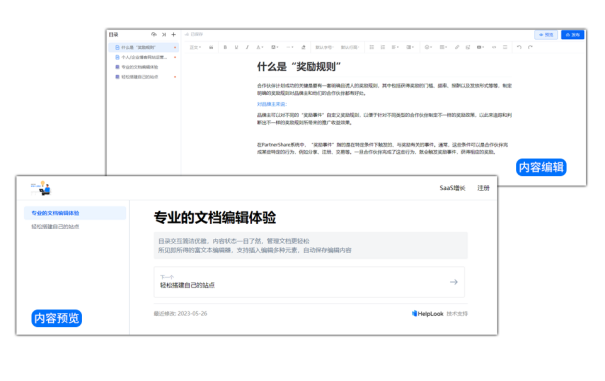Screen dimensions: 605x381
Task: Open the 默认行高 line height dropdown
Action: (350, 47)
